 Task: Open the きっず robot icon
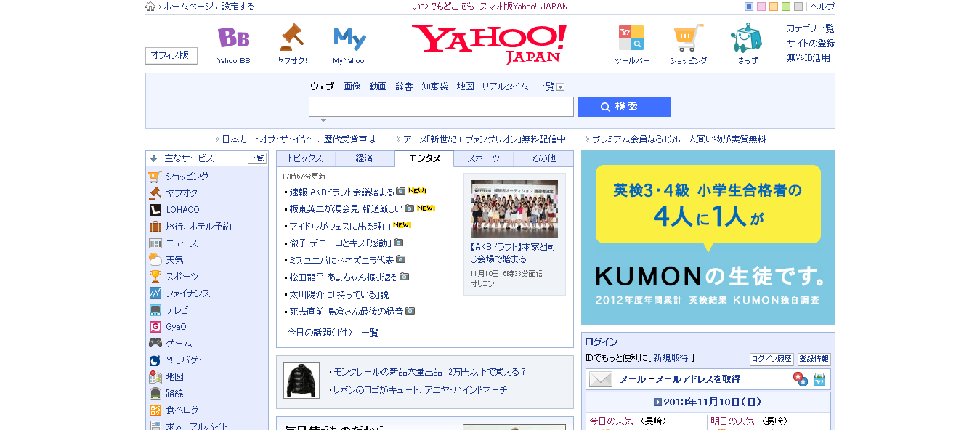pyautogui.click(x=747, y=38)
